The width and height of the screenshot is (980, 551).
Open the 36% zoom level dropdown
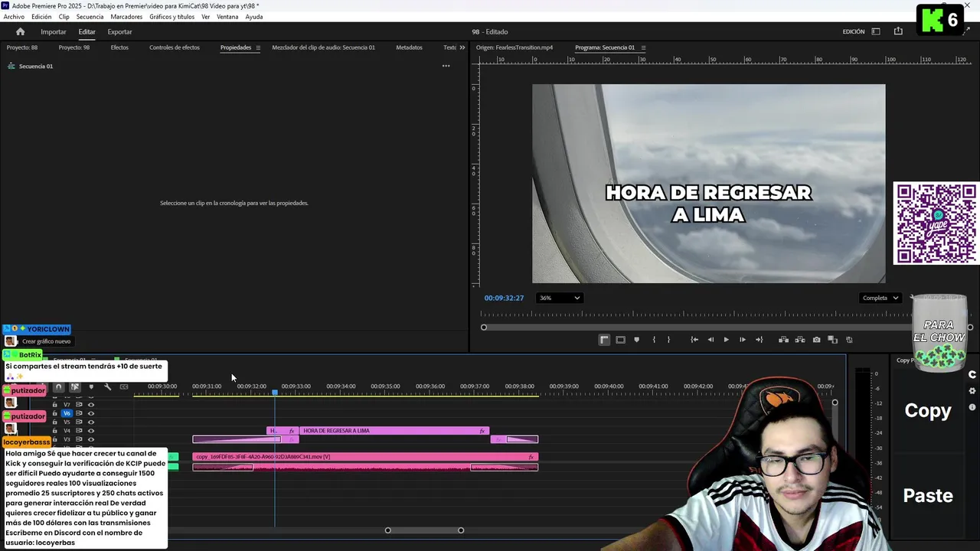[559, 298]
